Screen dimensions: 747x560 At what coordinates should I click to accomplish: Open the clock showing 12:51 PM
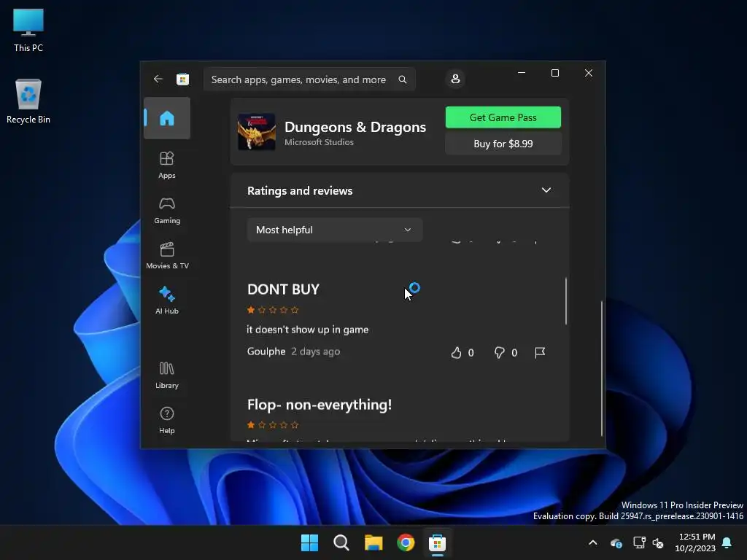pyautogui.click(x=695, y=542)
